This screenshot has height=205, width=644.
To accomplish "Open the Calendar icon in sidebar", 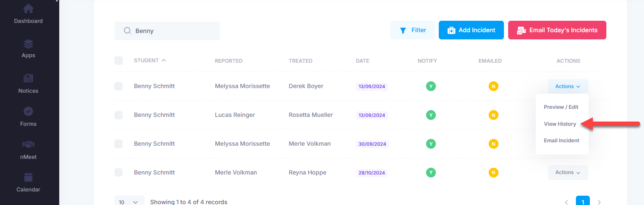I will click(x=28, y=177).
